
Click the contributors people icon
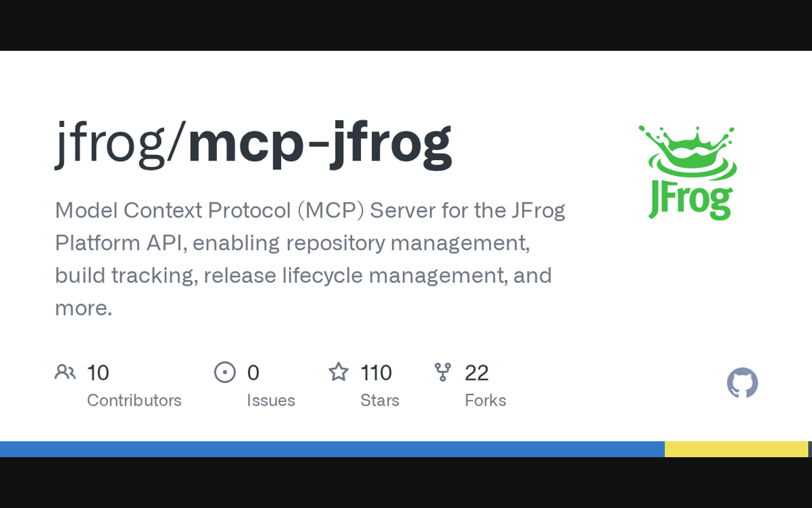(x=65, y=372)
